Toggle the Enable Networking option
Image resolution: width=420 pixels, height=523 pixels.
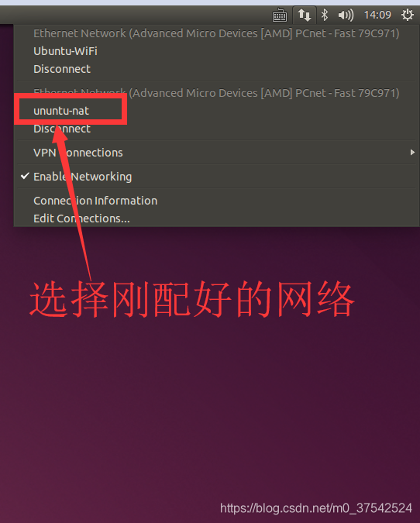(217, 177)
